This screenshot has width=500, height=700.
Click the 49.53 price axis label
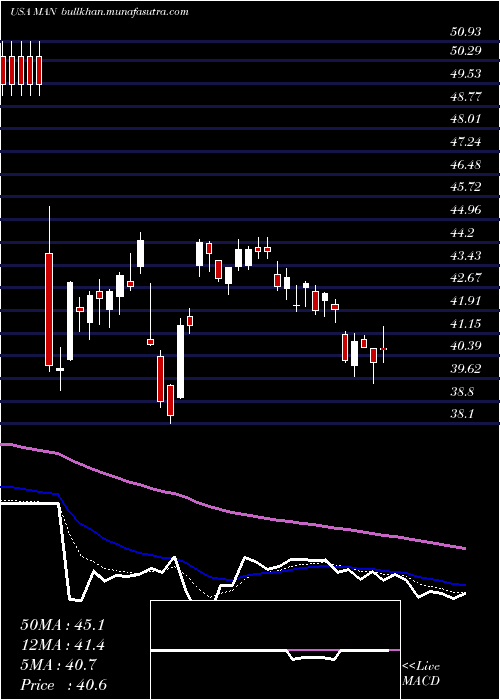466,73
